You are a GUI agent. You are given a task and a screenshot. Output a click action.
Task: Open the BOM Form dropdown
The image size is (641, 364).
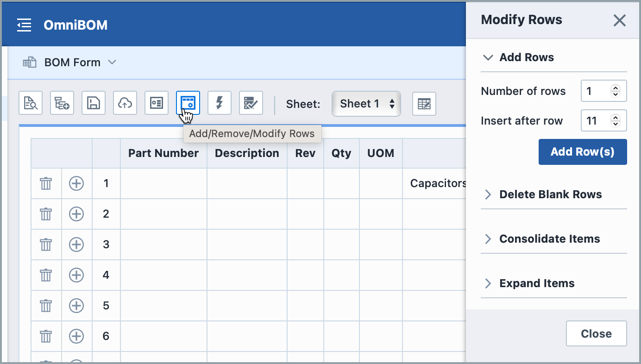point(69,62)
